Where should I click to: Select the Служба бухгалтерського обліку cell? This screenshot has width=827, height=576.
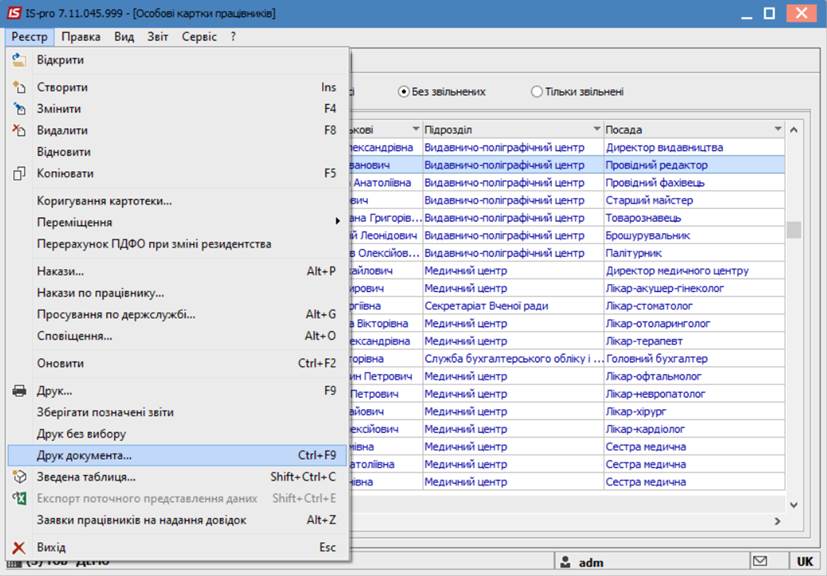tap(513, 359)
